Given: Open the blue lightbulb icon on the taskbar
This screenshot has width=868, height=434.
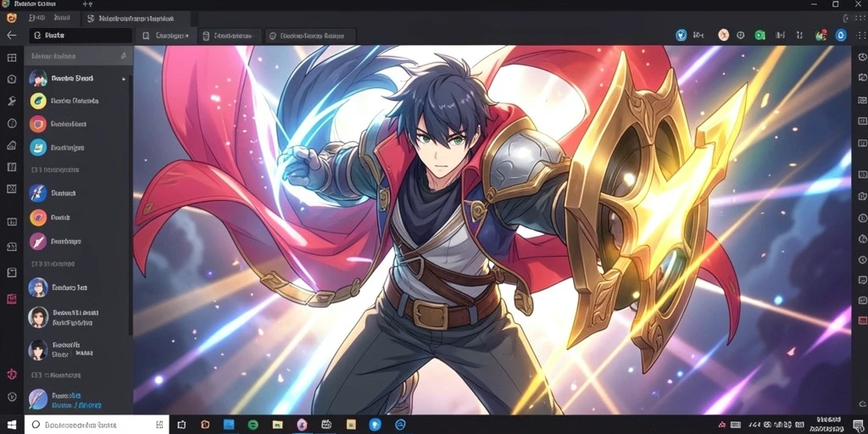Looking at the screenshot, I should pyautogui.click(x=376, y=425).
